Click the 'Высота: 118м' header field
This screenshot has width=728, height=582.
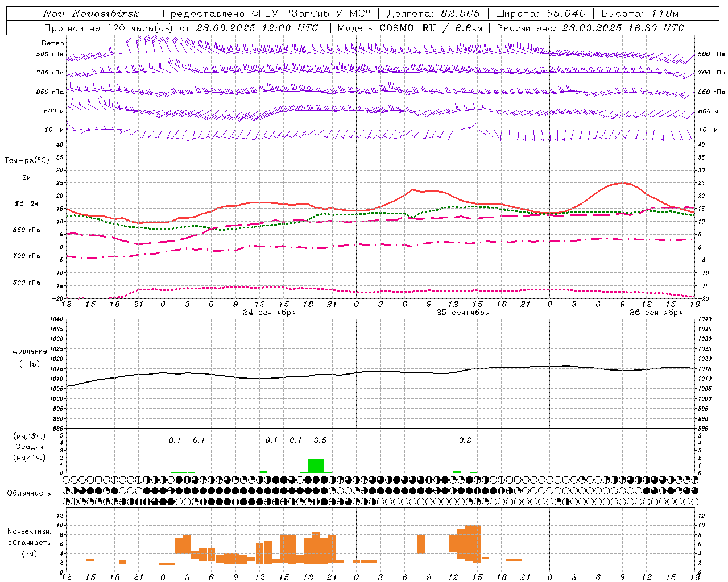640,14
